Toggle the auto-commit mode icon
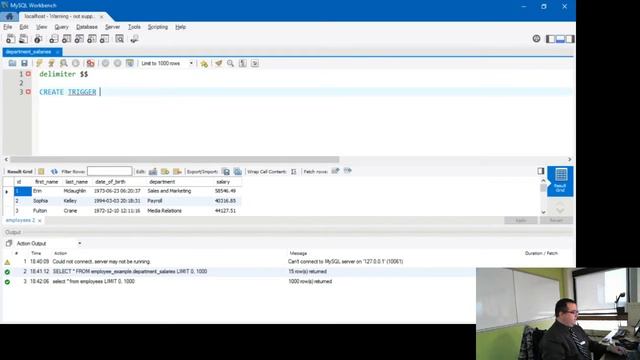640x360 pixels. click(x=130, y=63)
